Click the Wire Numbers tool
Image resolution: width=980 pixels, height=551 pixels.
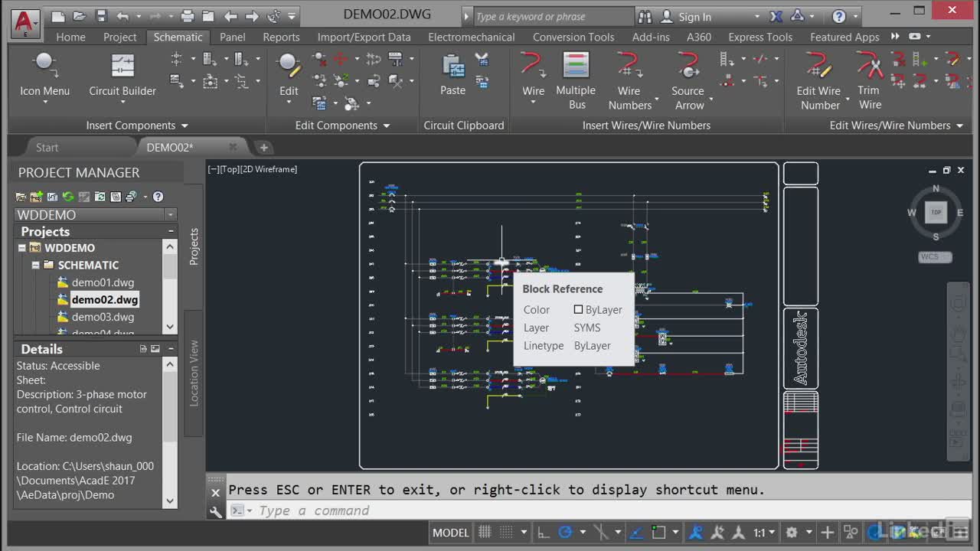[x=629, y=80]
